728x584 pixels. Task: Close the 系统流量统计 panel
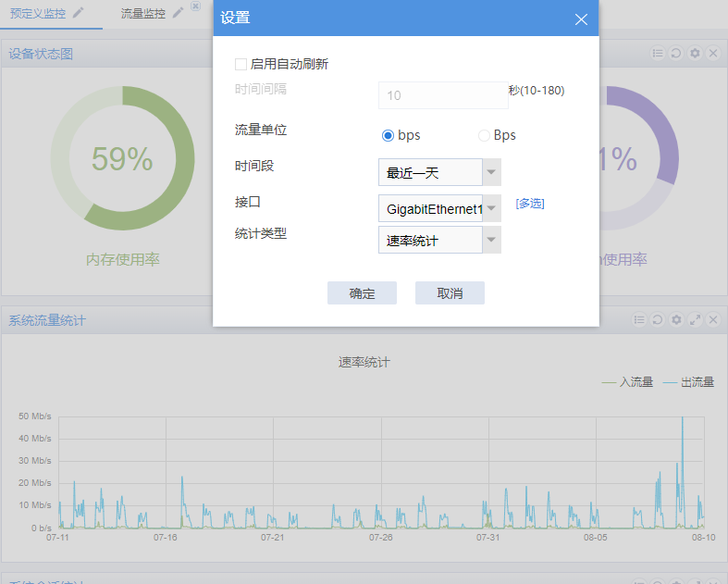pos(713,319)
